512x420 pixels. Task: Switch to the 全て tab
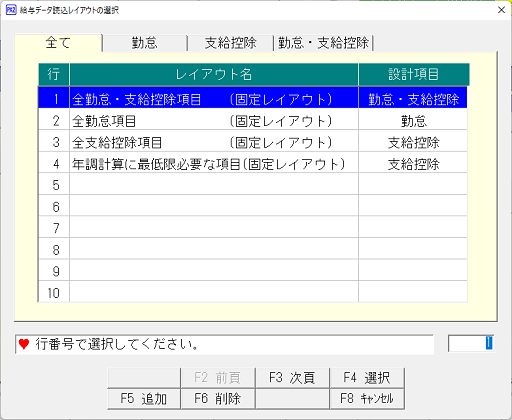(58, 43)
